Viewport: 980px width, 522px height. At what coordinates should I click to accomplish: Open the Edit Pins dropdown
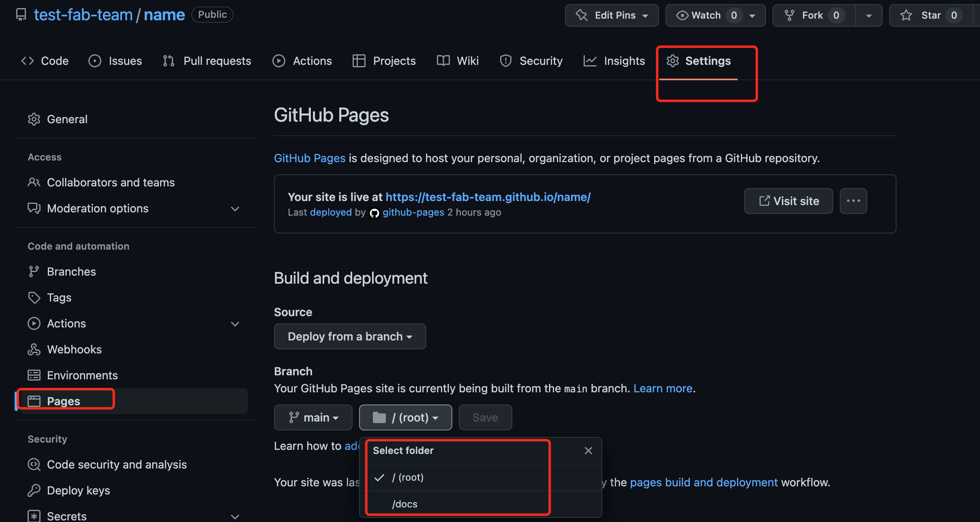point(612,15)
